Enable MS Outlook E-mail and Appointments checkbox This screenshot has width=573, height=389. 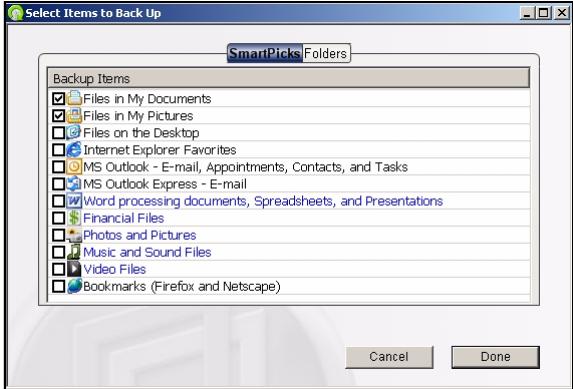click(x=58, y=167)
